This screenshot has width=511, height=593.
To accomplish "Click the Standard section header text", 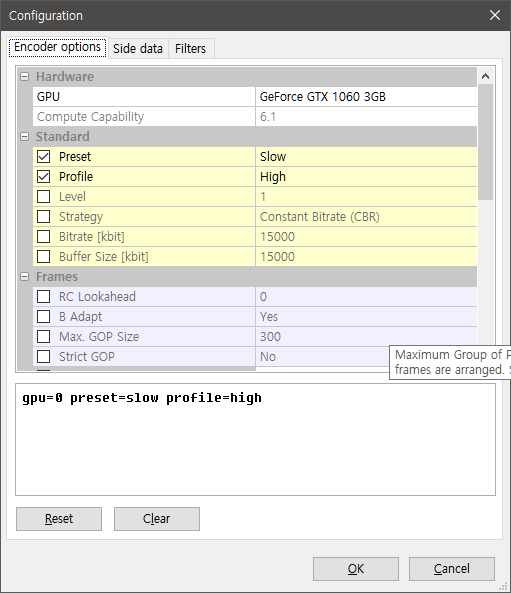I will point(63,137).
